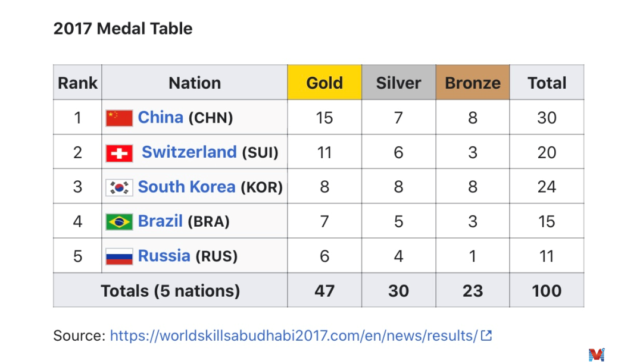Image resolution: width=643 pixels, height=364 pixels.
Task: Click the Silver column header
Action: [x=398, y=83]
